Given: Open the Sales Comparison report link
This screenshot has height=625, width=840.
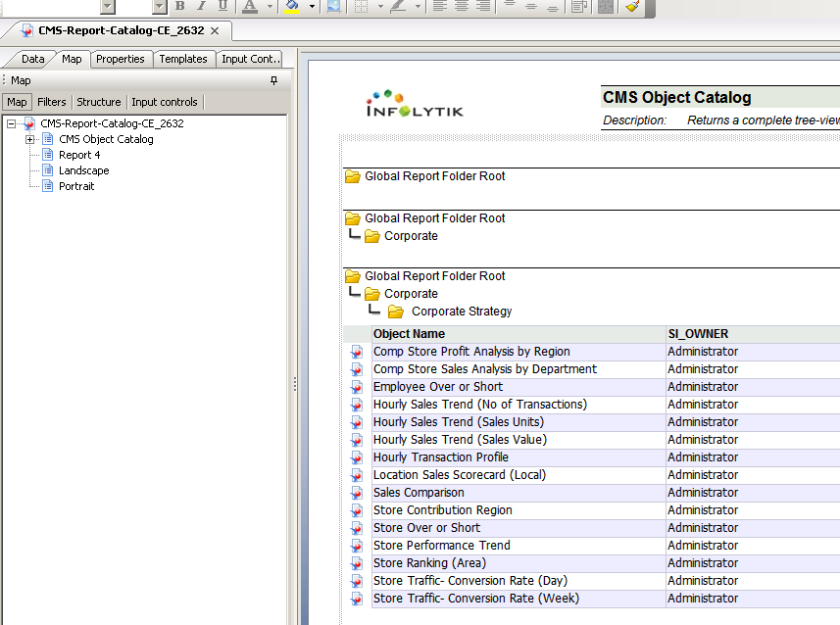Looking at the screenshot, I should (419, 492).
